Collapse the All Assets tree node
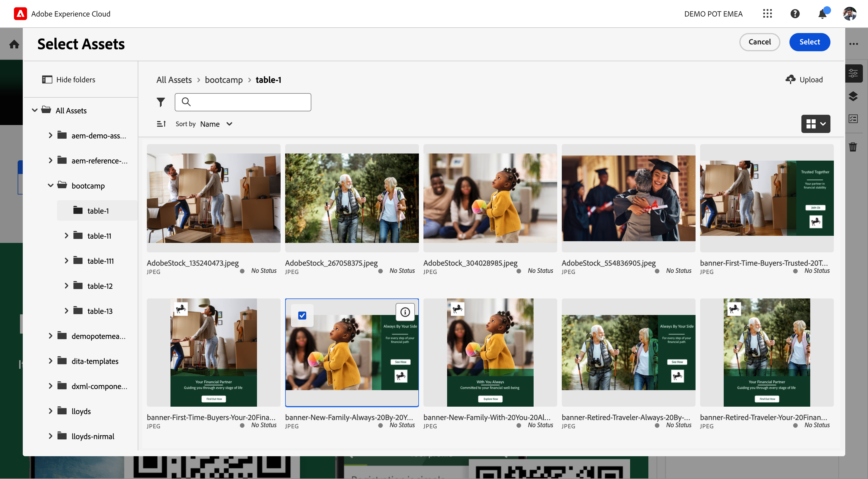 tap(35, 110)
